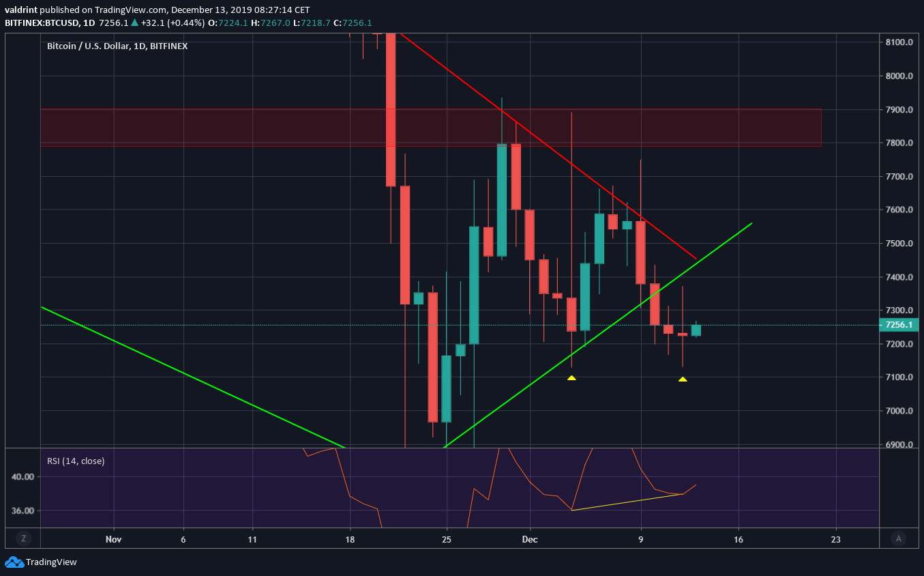Click the Dec label on the time axis
The height and width of the screenshot is (576, 924).
[x=530, y=539]
